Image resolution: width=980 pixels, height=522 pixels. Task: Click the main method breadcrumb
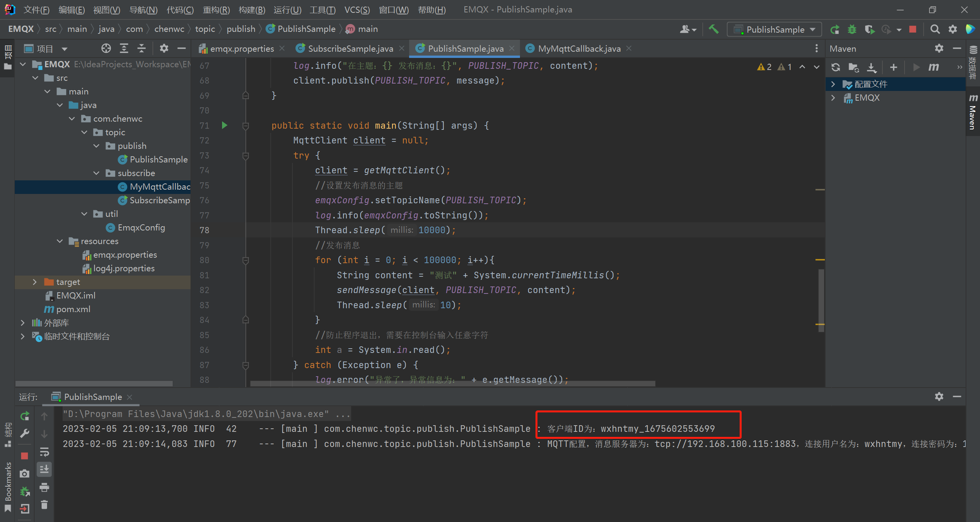pos(368,29)
